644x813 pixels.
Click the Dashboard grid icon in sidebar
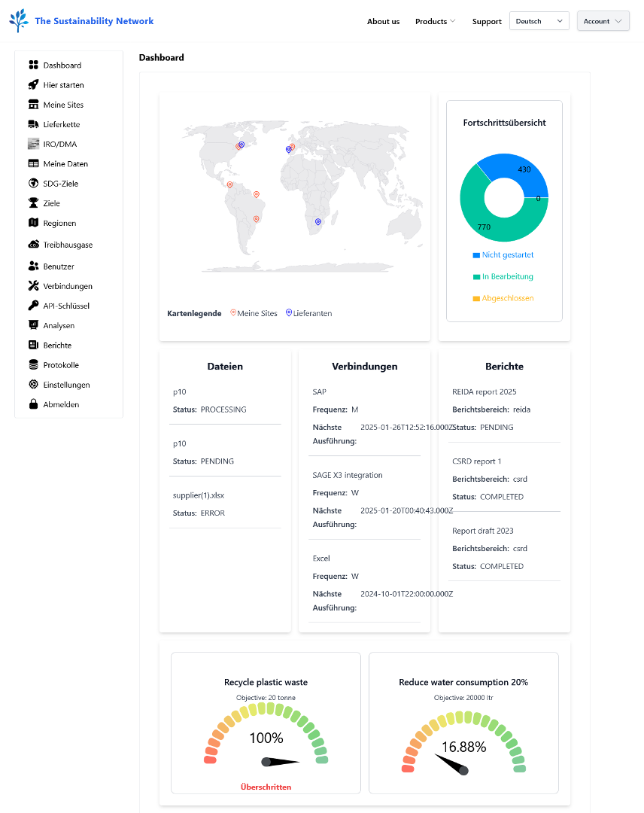pyautogui.click(x=34, y=65)
